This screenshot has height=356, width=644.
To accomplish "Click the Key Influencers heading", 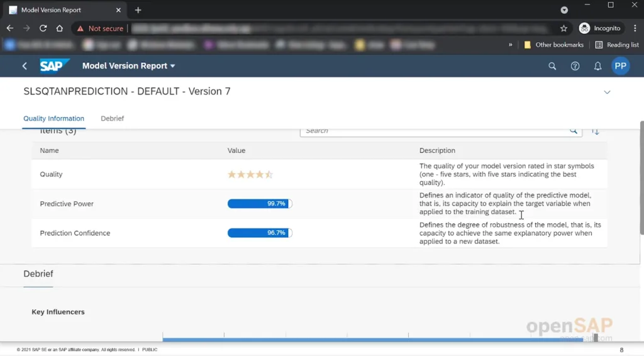I will [x=58, y=312].
